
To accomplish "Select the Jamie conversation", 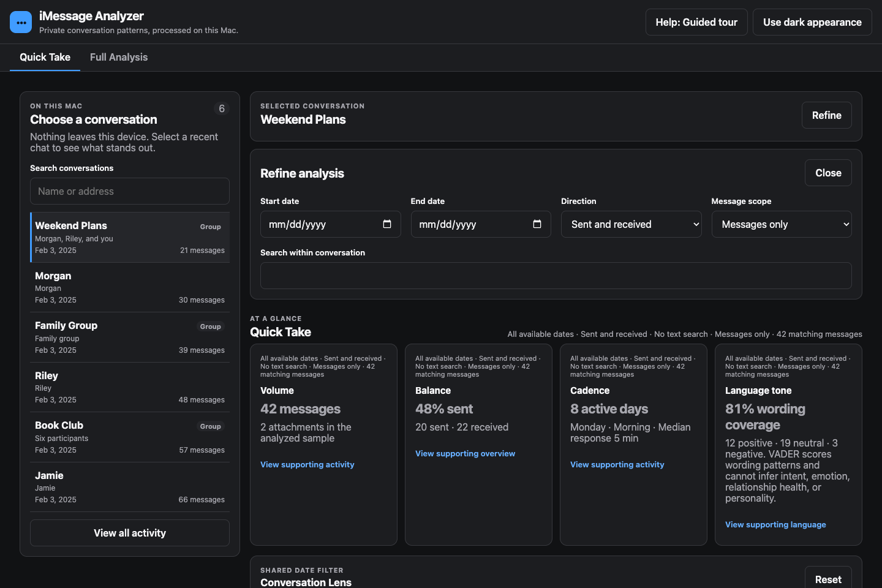I will tap(130, 488).
